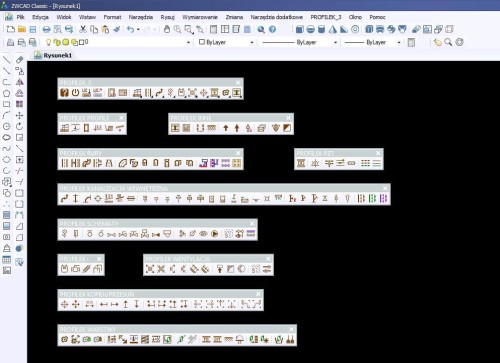The height and width of the screenshot is (363, 500).
Task: Select the Table tool in left toolbar
Action: click(x=6, y=259)
